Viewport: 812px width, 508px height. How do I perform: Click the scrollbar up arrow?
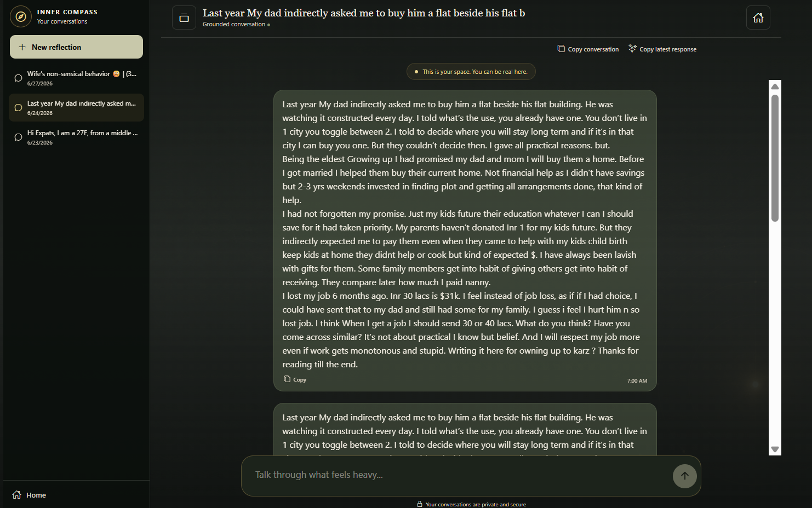775,86
